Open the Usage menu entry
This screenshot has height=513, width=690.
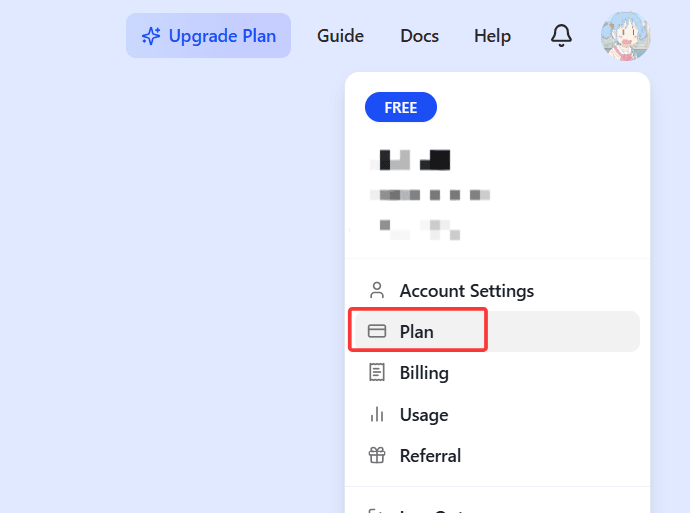(x=497, y=414)
